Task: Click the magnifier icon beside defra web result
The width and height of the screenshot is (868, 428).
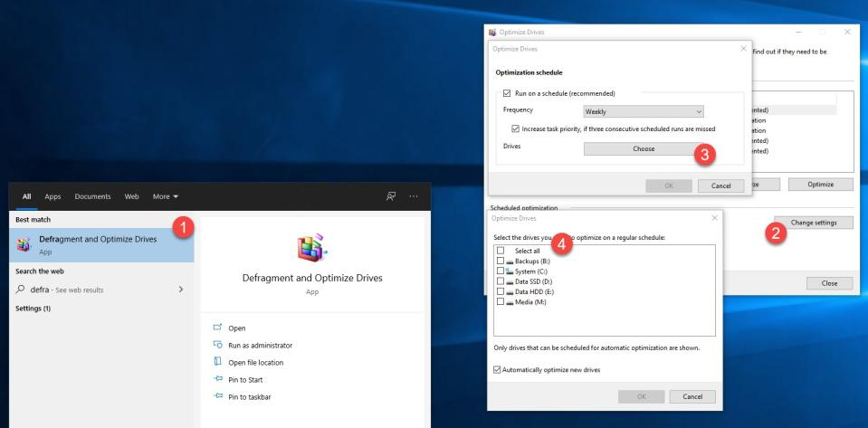Action: pyautogui.click(x=21, y=289)
